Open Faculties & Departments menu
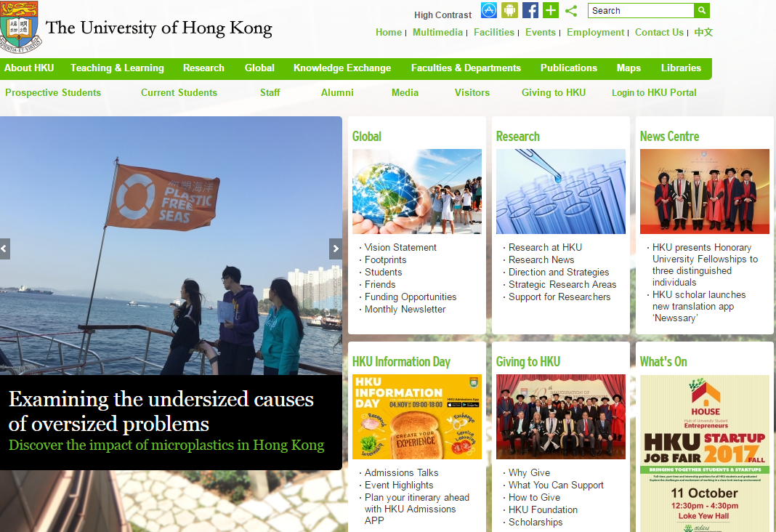Viewport: 776px width, 532px height. [466, 68]
